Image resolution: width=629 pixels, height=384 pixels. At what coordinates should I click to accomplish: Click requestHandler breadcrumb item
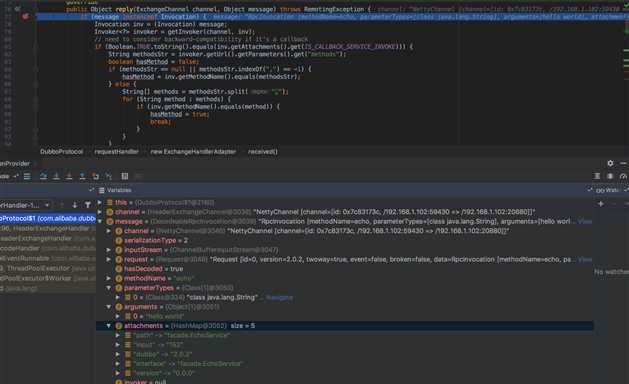[x=116, y=152]
